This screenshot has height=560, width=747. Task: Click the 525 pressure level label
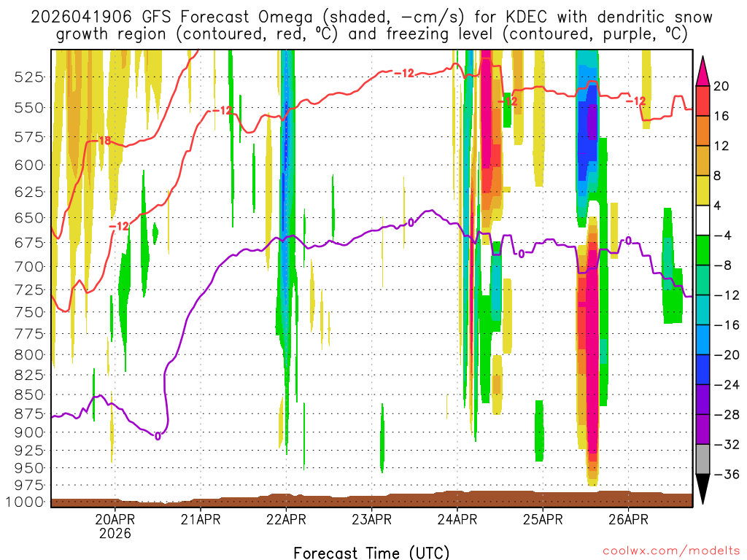(29, 77)
